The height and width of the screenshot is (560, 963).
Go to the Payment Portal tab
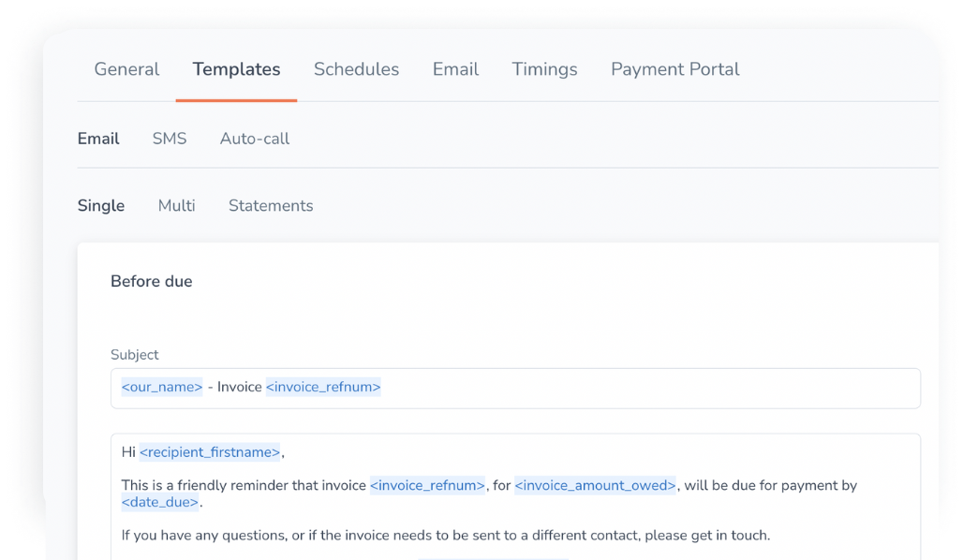[674, 68]
